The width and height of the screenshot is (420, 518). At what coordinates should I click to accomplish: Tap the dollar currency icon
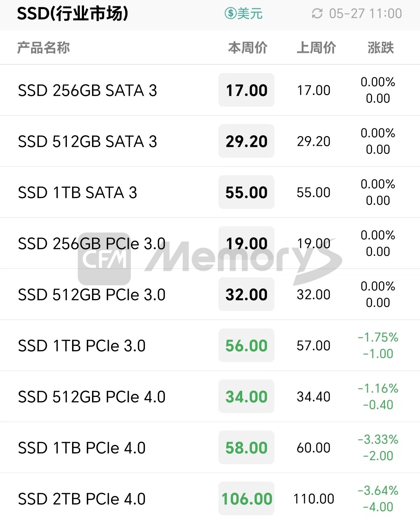click(231, 14)
